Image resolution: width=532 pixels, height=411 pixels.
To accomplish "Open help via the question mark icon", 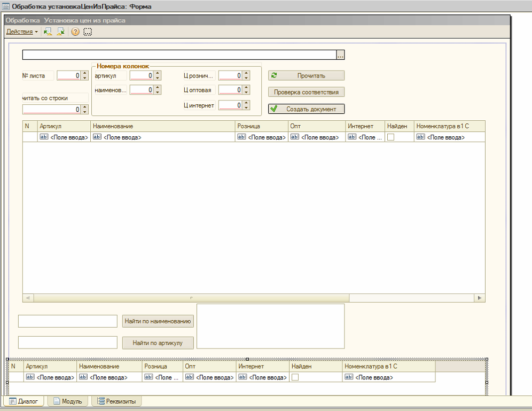I will click(75, 32).
